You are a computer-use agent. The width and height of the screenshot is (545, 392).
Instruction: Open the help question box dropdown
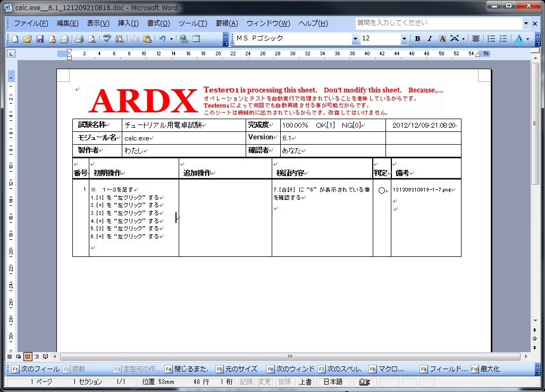tap(526, 23)
